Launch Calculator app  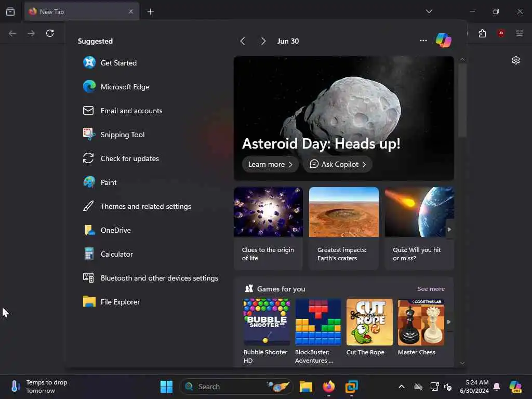point(108,254)
